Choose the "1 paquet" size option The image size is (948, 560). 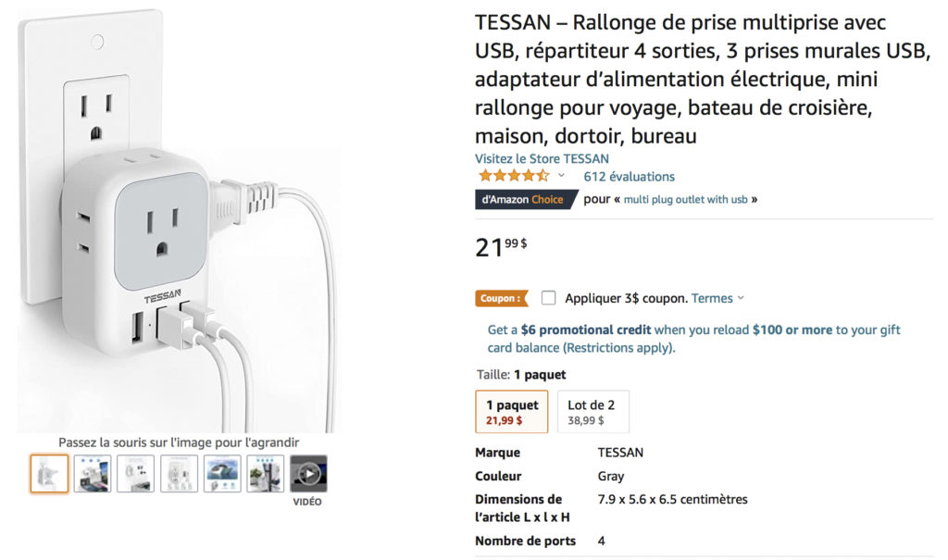[x=511, y=412]
